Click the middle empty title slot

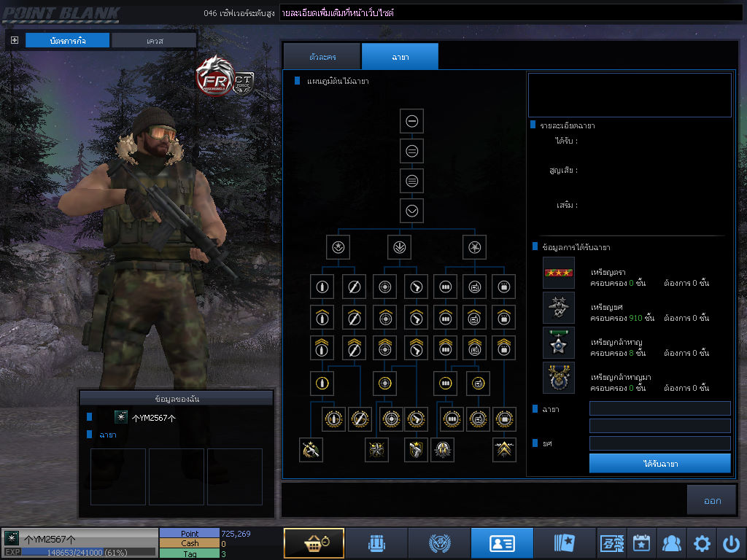coord(177,477)
